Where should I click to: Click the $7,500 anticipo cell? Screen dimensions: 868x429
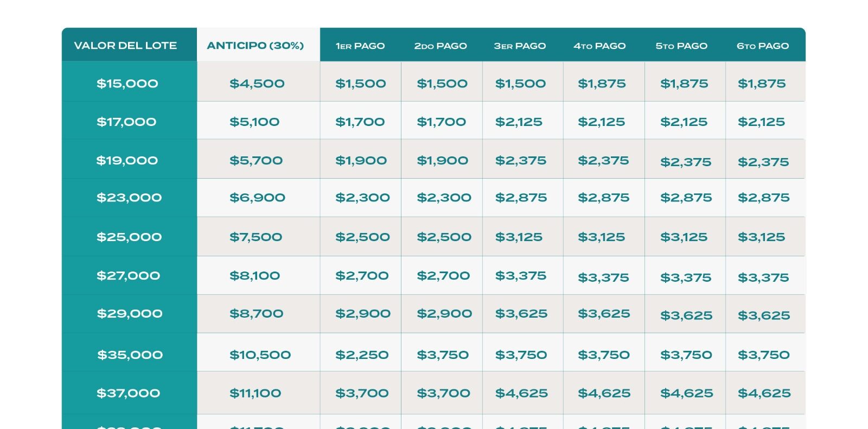pyautogui.click(x=258, y=237)
